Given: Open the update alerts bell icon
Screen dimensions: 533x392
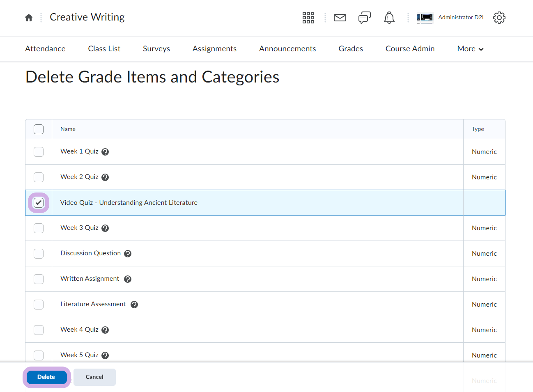Looking at the screenshot, I should 389,18.
